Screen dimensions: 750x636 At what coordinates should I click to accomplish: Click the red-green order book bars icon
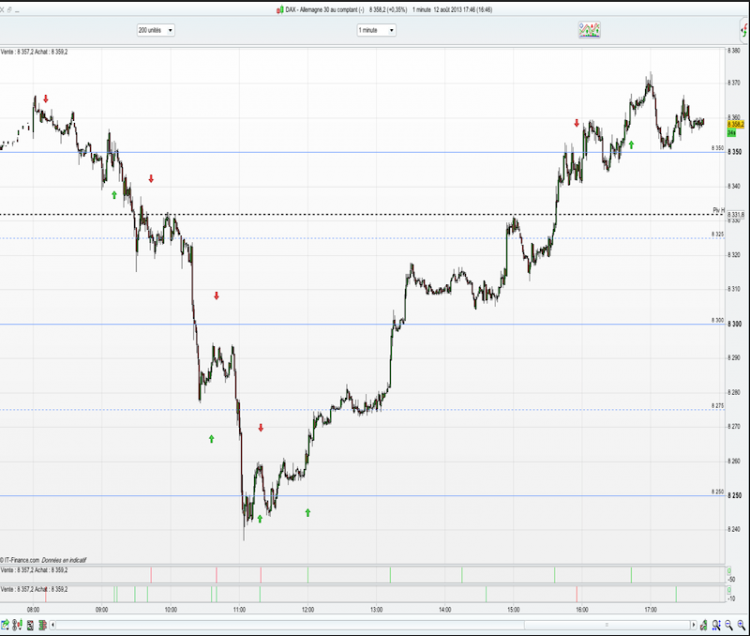[42, 625]
